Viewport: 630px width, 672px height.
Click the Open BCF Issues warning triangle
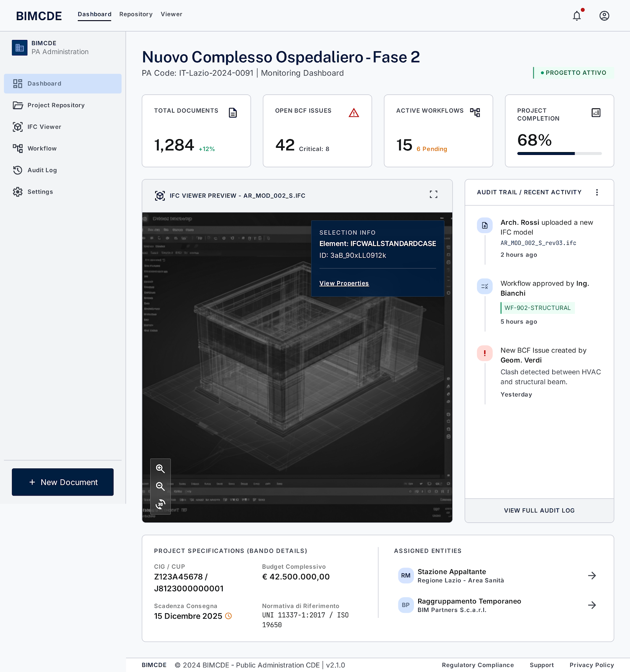tap(354, 113)
